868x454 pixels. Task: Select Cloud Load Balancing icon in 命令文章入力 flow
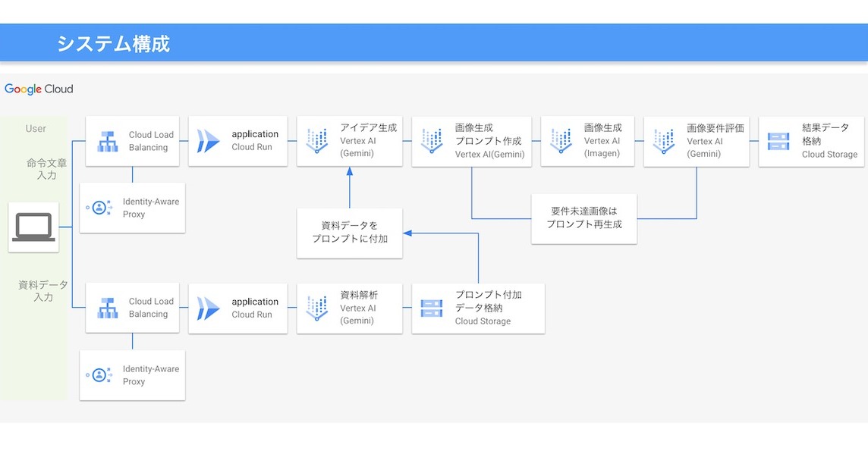click(107, 141)
